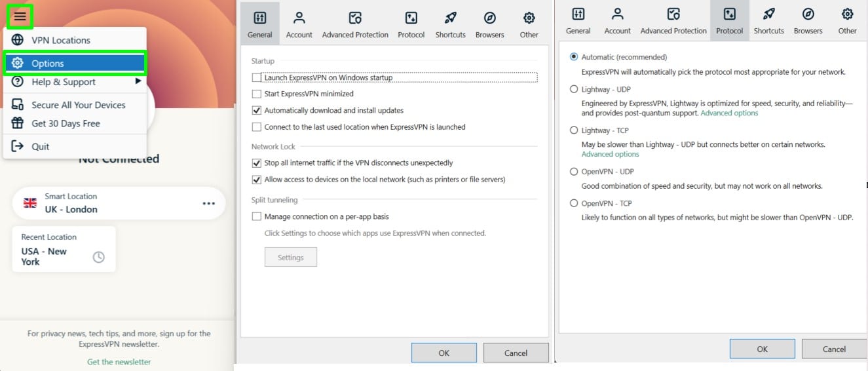Select Lightway - TCP protocol

(x=574, y=130)
